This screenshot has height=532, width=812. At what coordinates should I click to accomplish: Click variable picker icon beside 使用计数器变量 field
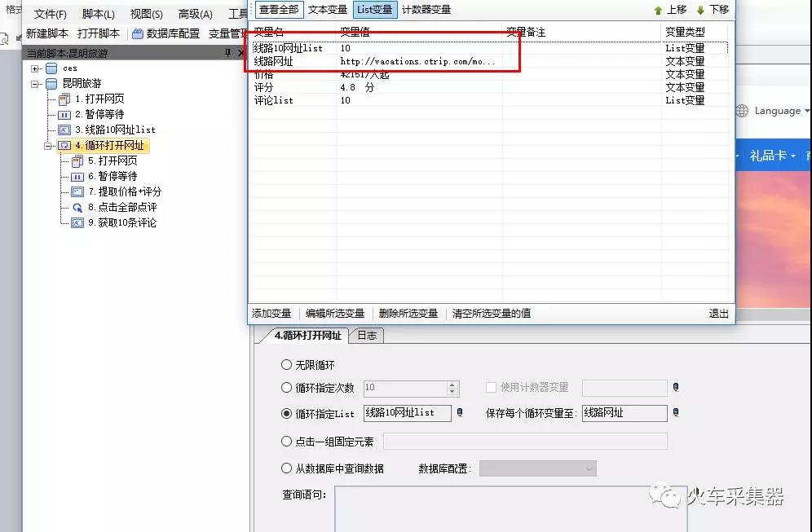point(675,387)
